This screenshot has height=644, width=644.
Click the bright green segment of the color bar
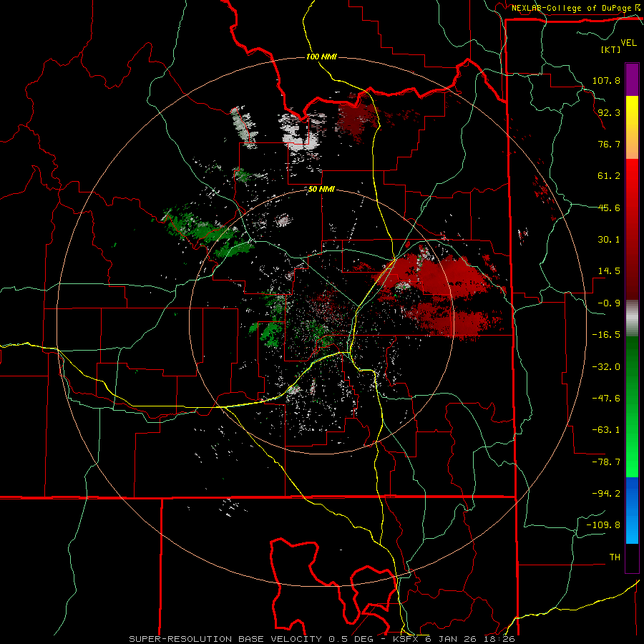pos(632,406)
